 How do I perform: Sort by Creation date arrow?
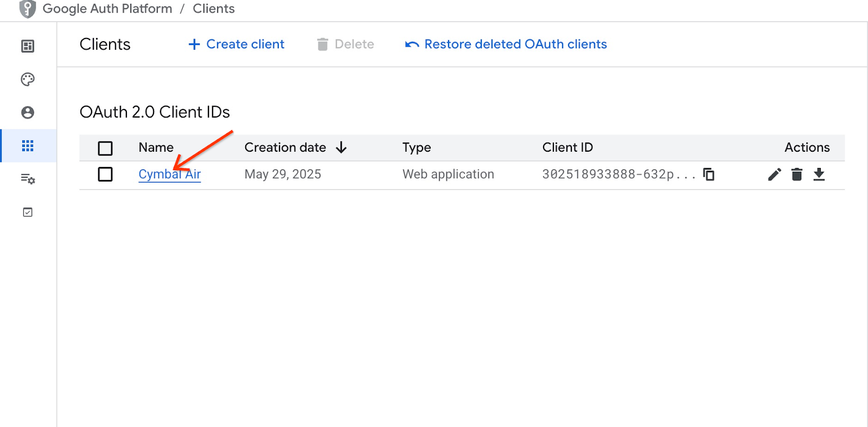point(341,147)
